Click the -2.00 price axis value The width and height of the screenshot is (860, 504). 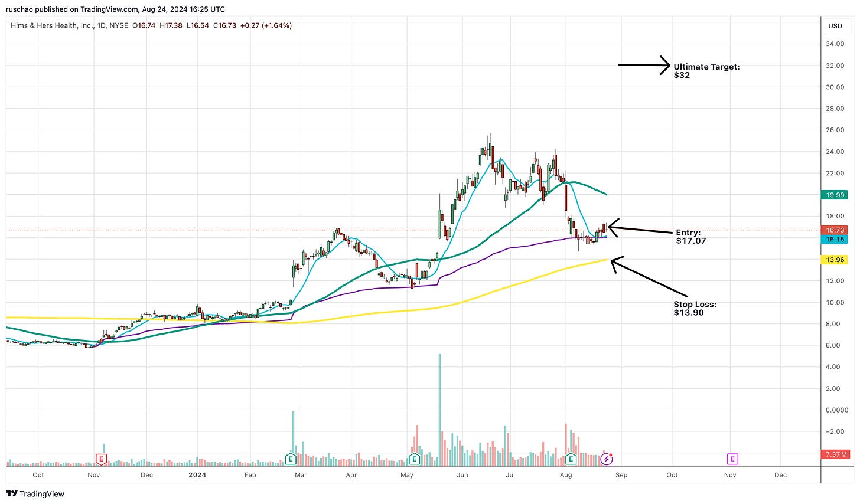point(835,432)
